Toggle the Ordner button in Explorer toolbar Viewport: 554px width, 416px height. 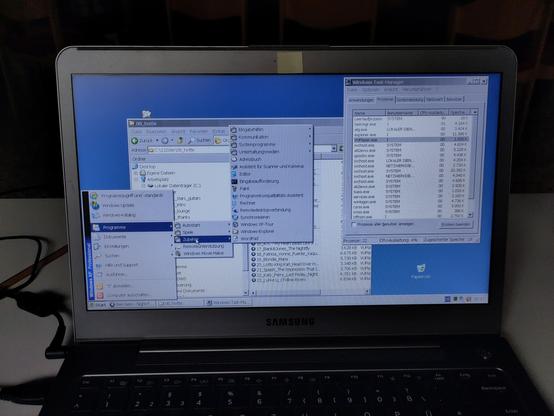(x=222, y=140)
